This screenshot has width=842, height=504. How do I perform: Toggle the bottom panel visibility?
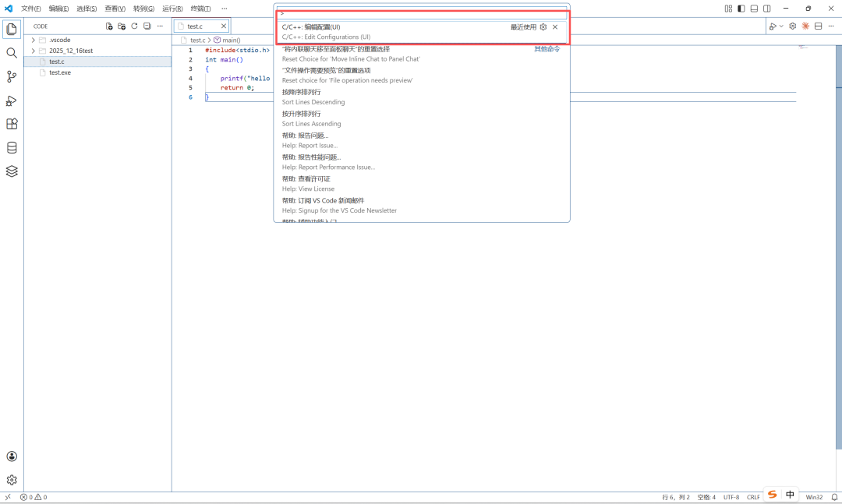click(754, 9)
